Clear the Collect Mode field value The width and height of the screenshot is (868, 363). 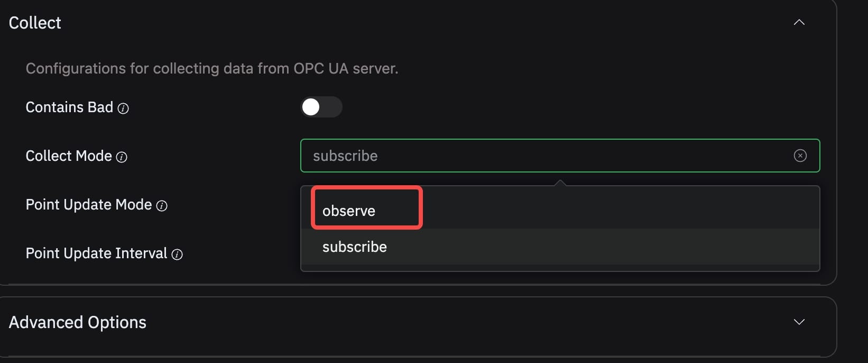click(800, 156)
